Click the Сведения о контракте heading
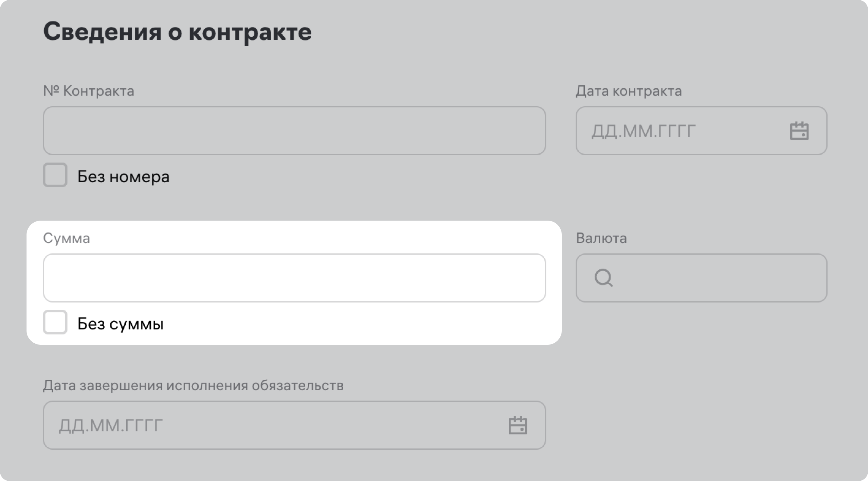 click(x=177, y=32)
